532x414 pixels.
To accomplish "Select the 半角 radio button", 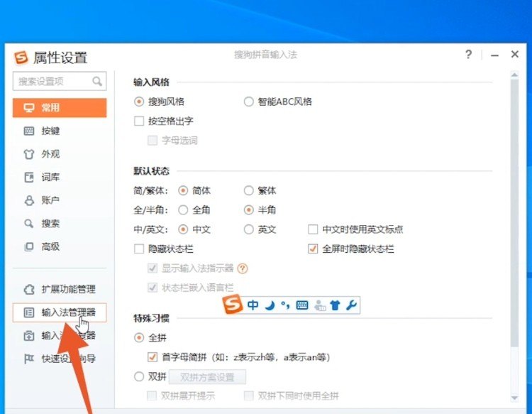I will [249, 210].
